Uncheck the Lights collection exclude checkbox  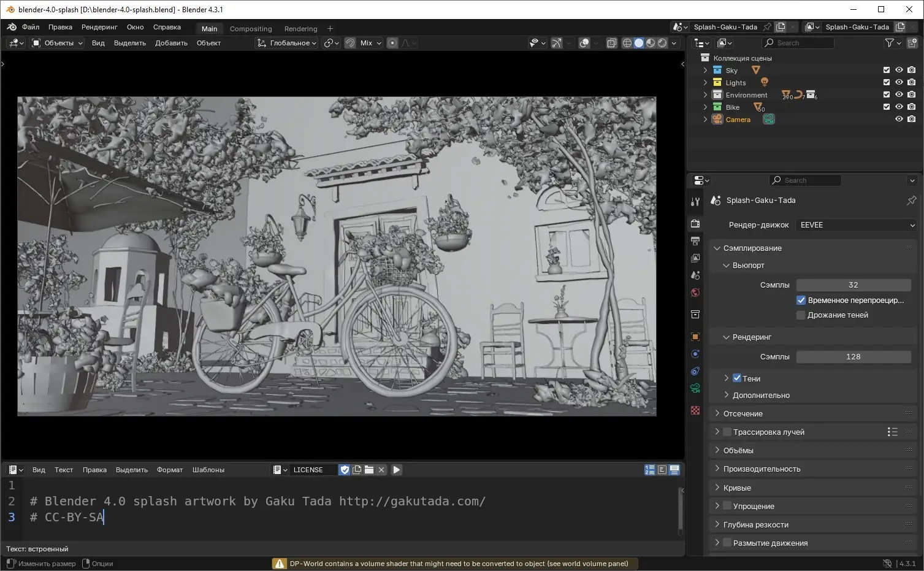pyautogui.click(x=887, y=82)
